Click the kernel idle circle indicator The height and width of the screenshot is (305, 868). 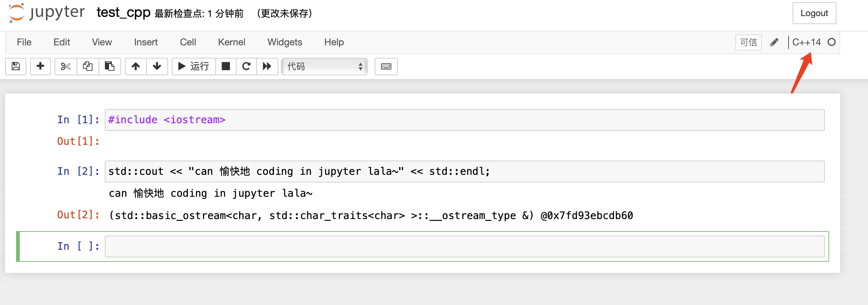pos(832,42)
